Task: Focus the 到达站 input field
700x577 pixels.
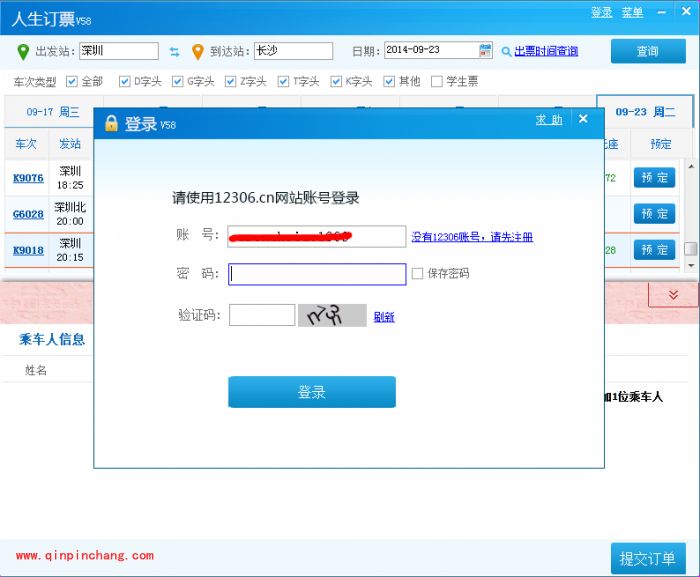Action: click(x=293, y=51)
